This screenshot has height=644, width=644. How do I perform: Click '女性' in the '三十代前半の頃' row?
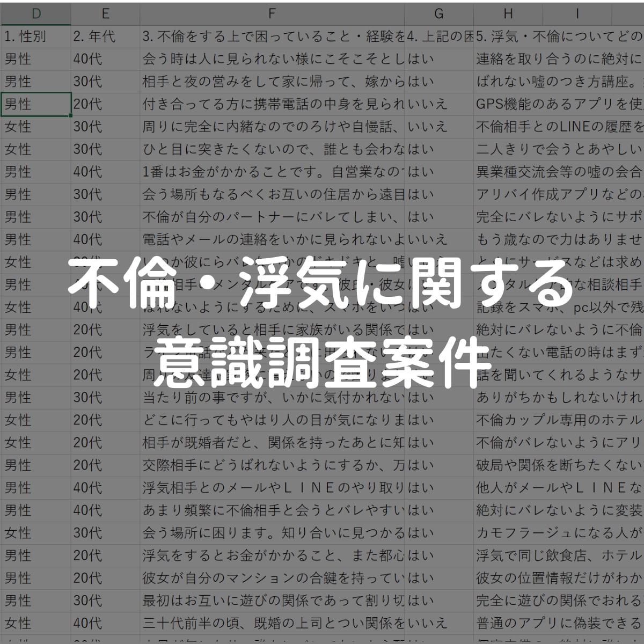pyautogui.click(x=18, y=623)
